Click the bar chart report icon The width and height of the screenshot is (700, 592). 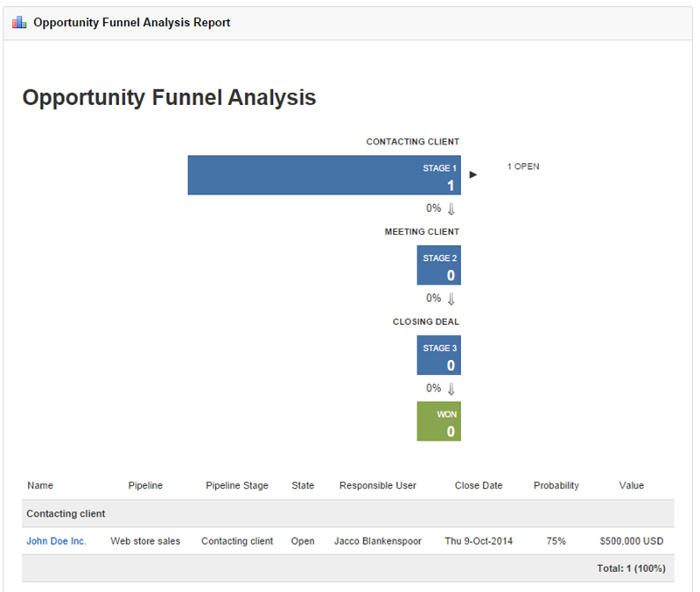pos(19,23)
